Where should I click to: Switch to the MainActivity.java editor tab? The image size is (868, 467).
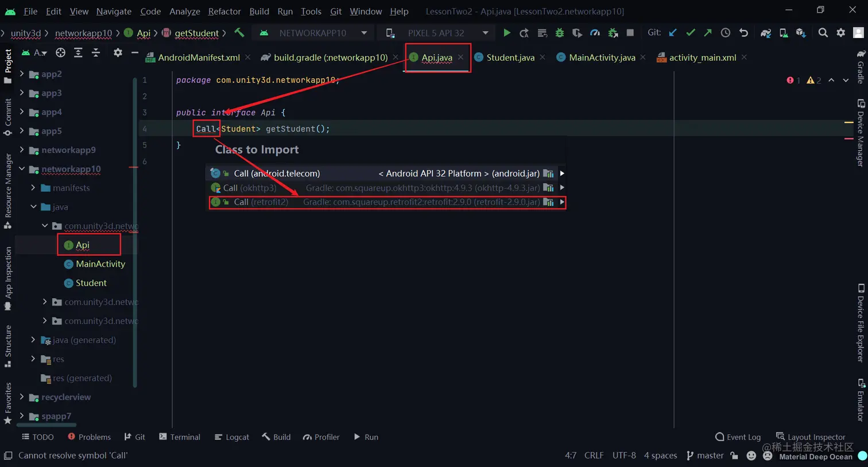point(601,57)
